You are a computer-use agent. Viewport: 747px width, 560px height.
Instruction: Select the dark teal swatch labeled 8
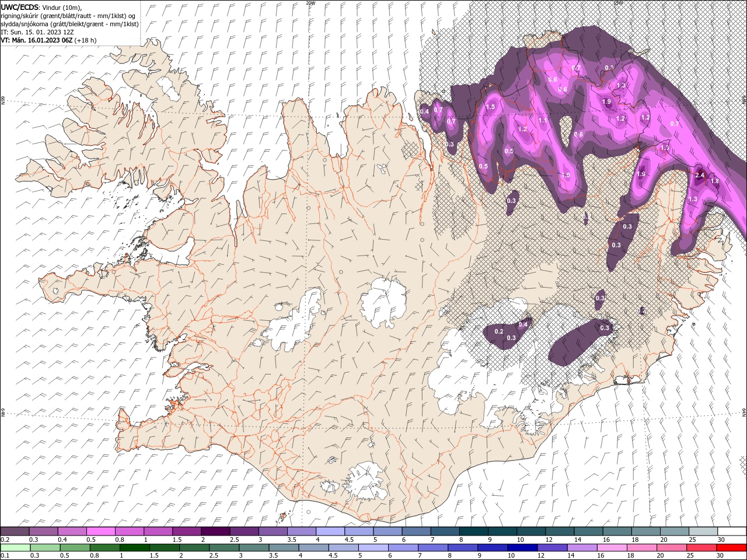(474, 531)
